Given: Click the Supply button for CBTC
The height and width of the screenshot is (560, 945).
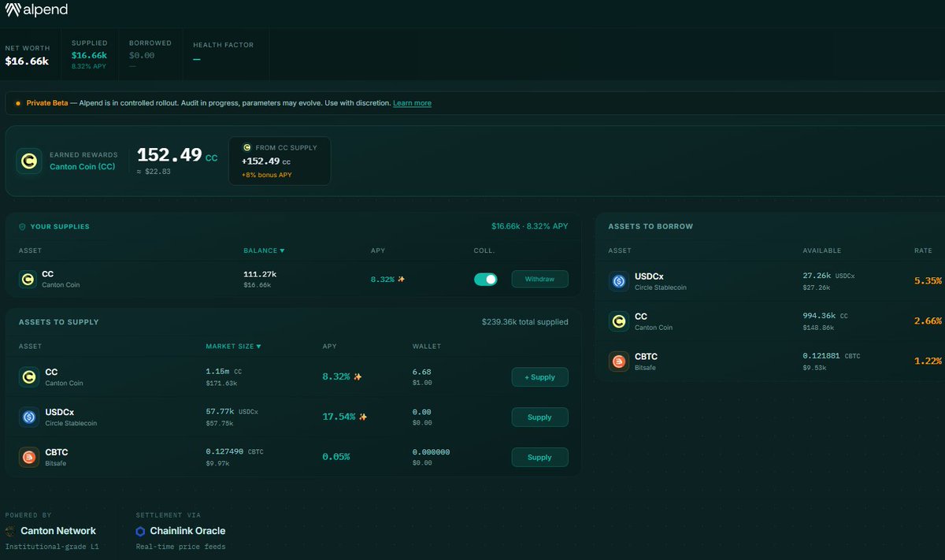Looking at the screenshot, I should pos(539,457).
